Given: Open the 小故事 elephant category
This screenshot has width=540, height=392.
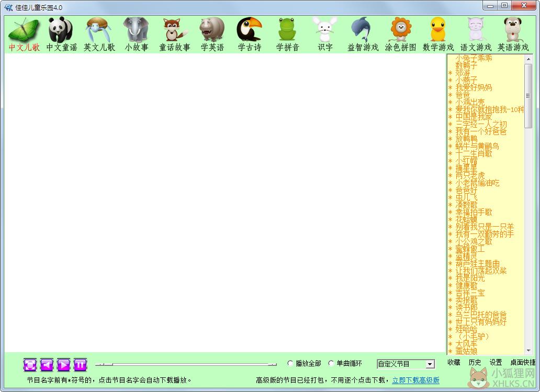Looking at the screenshot, I should [137, 35].
